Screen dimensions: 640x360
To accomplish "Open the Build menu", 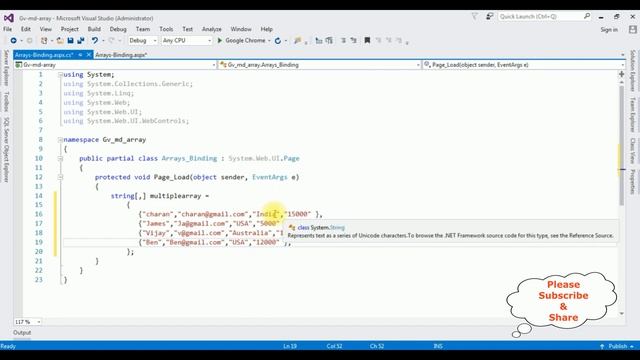I will (x=94, y=29).
